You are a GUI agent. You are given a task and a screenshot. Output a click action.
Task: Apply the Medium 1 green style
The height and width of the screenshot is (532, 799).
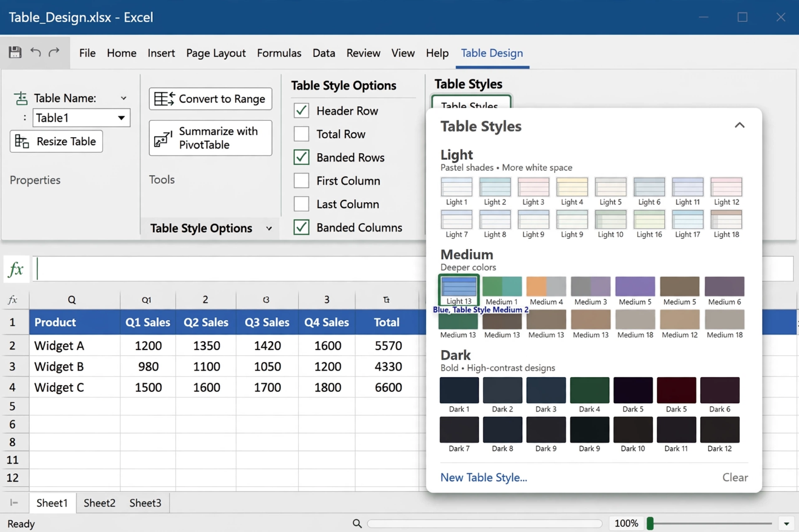pyautogui.click(x=502, y=286)
